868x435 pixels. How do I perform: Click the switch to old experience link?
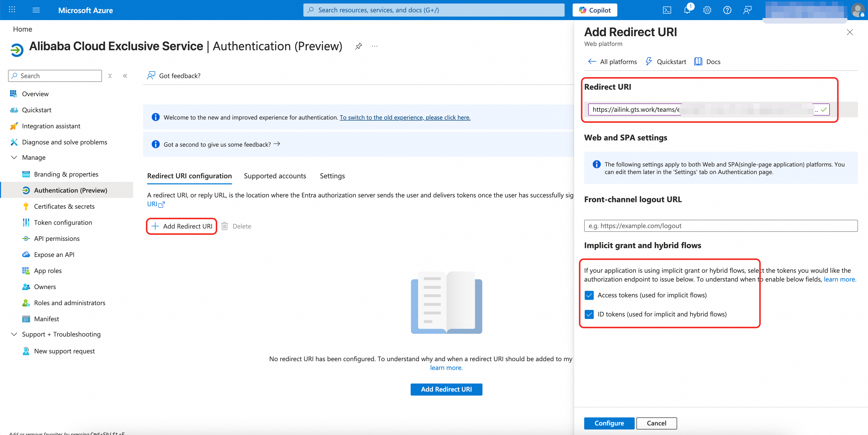click(x=405, y=117)
